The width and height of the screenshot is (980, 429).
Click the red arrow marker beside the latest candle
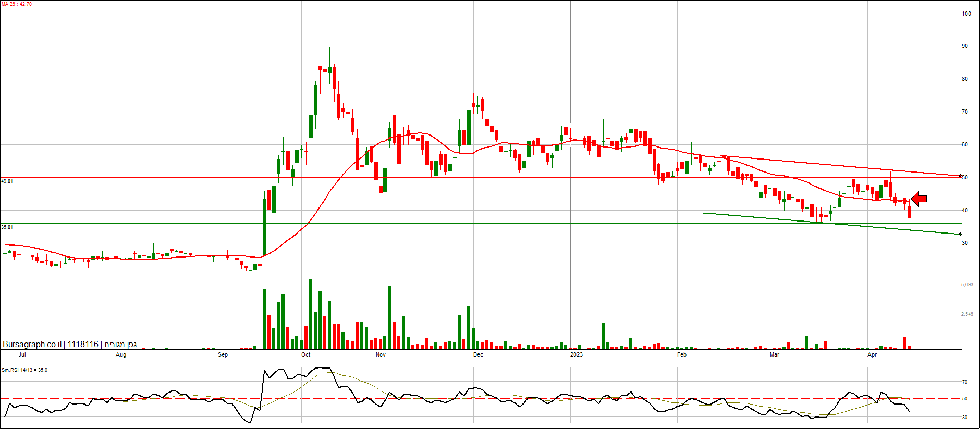coord(919,199)
